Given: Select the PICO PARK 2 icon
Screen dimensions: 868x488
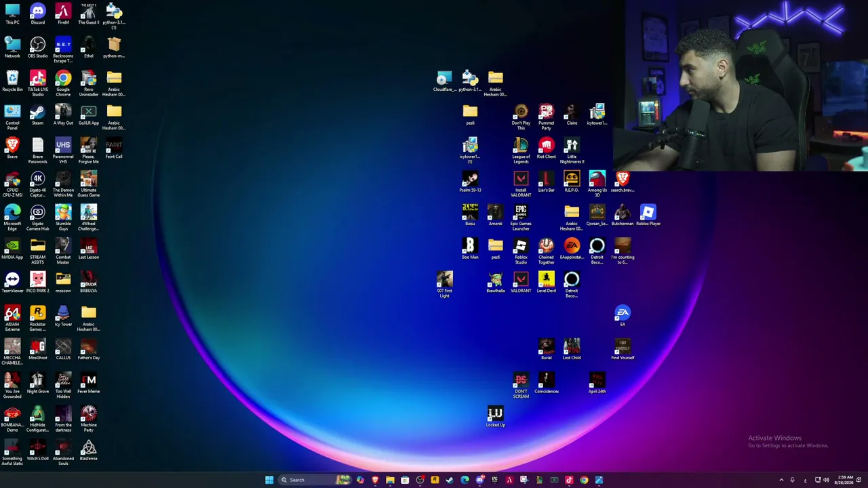Looking at the screenshot, I should pyautogui.click(x=37, y=282).
